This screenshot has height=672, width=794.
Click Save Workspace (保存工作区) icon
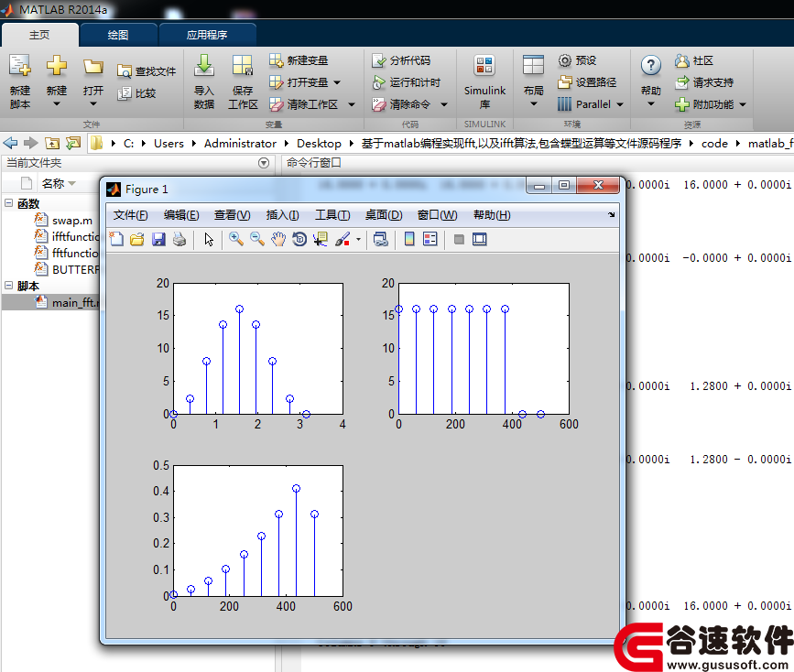pos(243,66)
